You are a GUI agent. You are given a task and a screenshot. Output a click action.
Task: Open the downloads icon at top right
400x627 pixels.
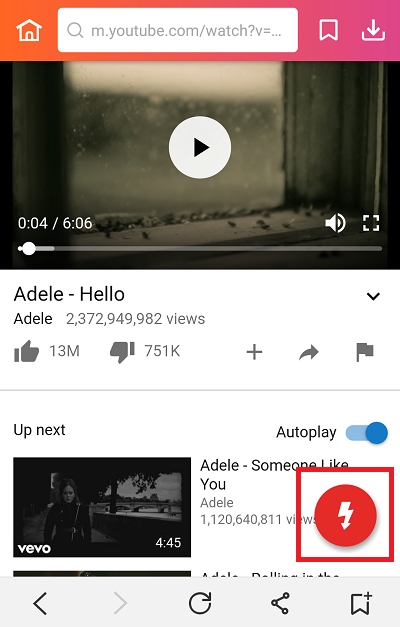pos(373,30)
